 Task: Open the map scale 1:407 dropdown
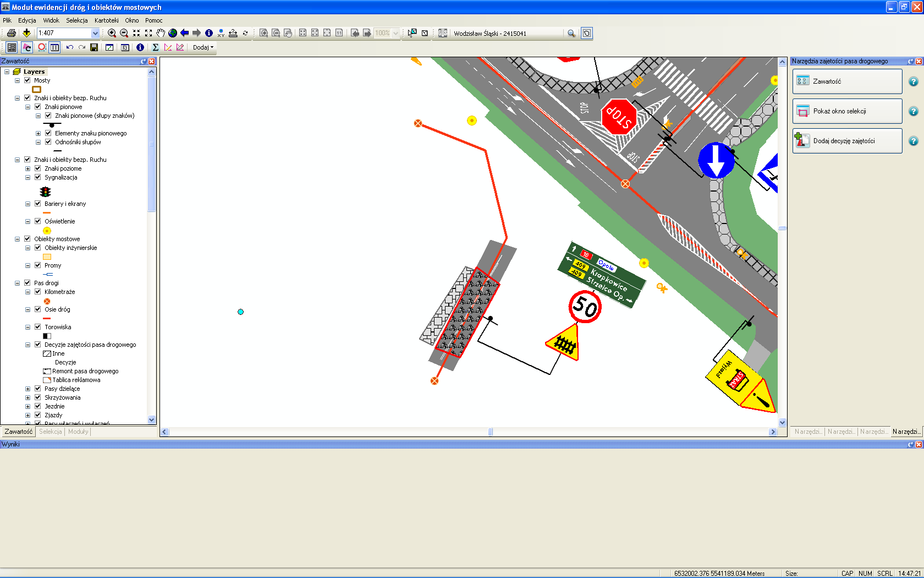pos(95,33)
